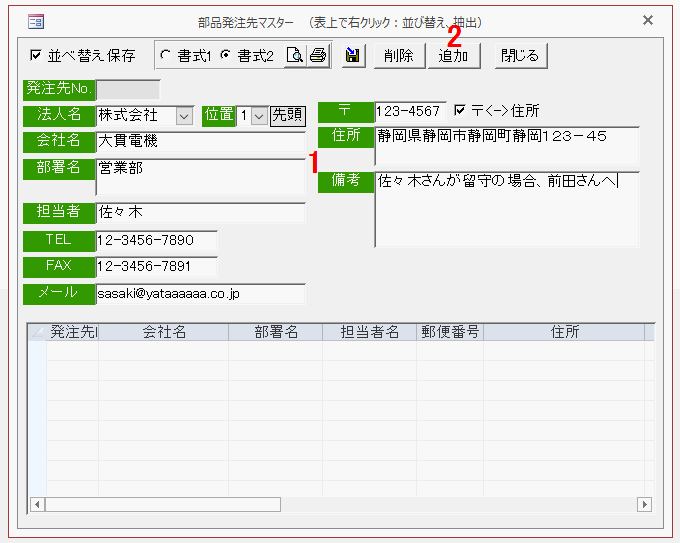Click the 部署名 field containing 営業部
The width and height of the screenshot is (680, 543).
(x=200, y=177)
